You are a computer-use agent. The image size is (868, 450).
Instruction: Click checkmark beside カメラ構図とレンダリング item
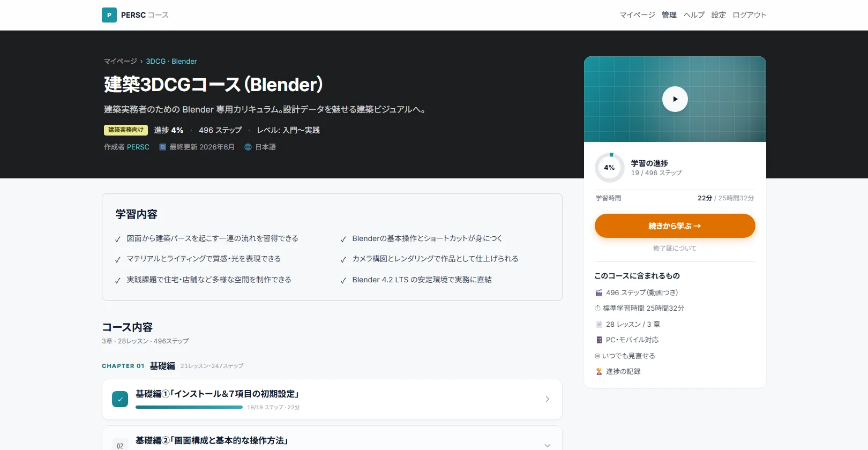click(x=343, y=260)
